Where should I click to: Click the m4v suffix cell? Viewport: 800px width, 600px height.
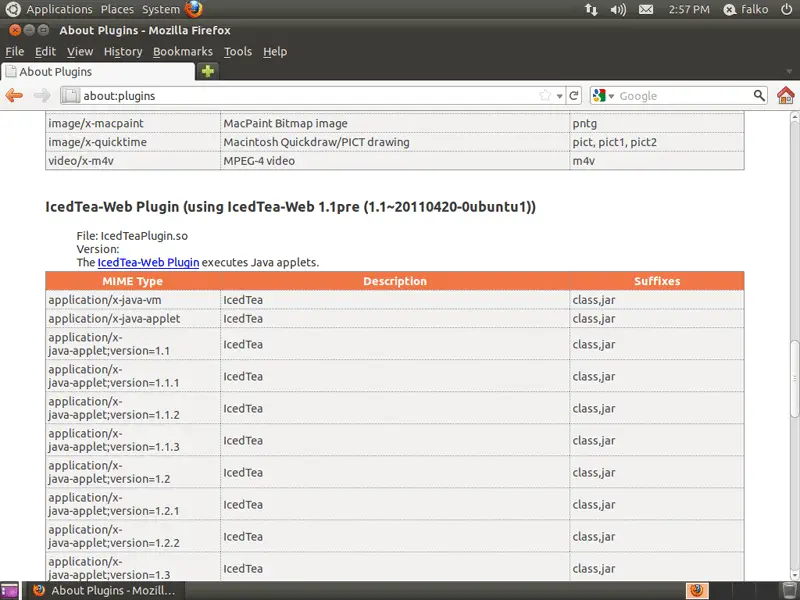[657, 161]
